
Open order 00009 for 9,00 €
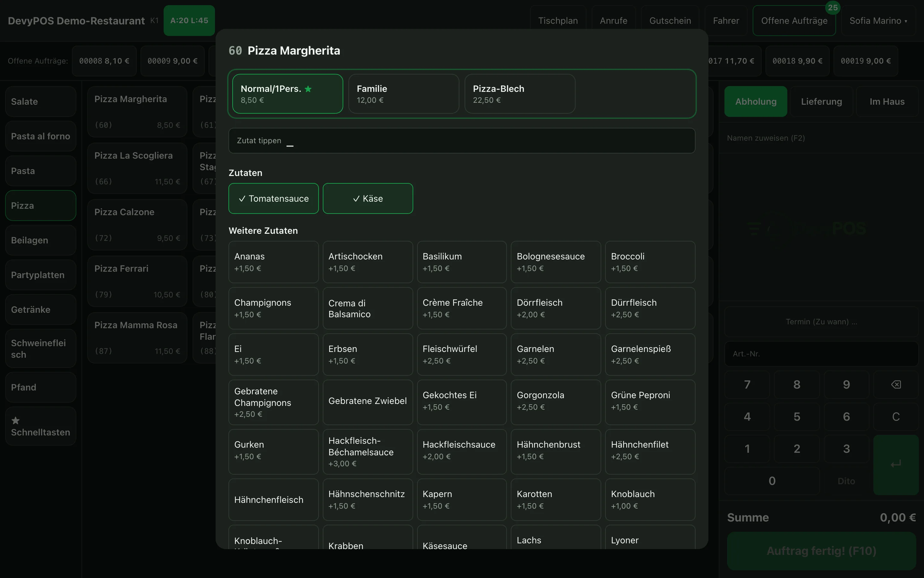coord(172,61)
